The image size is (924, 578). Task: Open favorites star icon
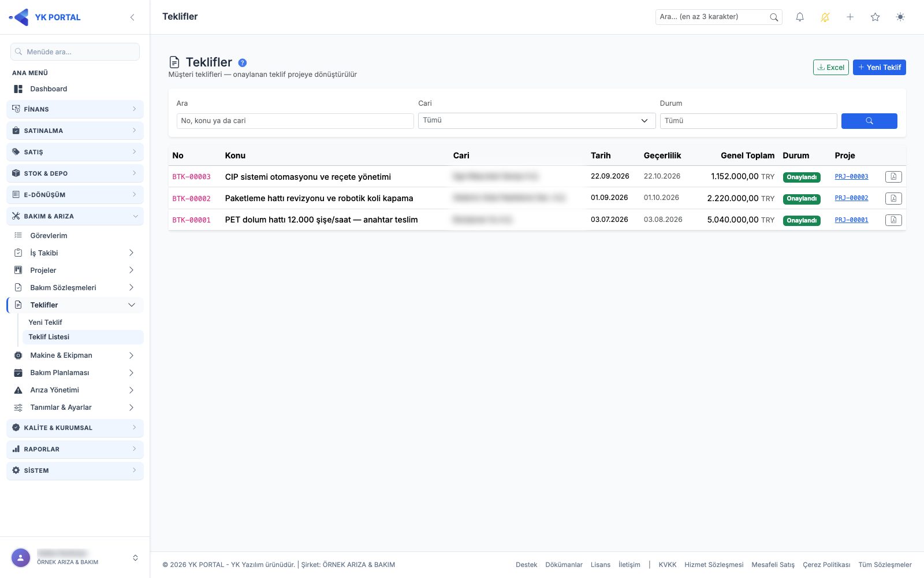pyautogui.click(x=875, y=17)
